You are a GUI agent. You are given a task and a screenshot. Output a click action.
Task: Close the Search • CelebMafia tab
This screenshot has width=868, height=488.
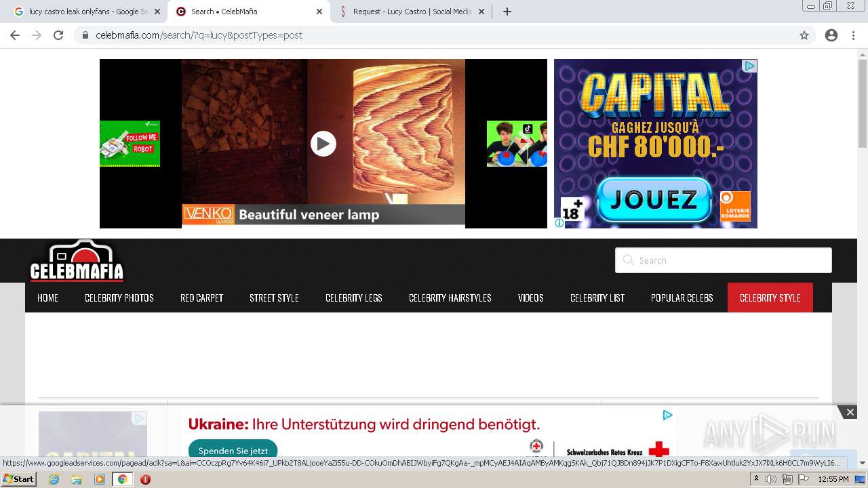319,12
